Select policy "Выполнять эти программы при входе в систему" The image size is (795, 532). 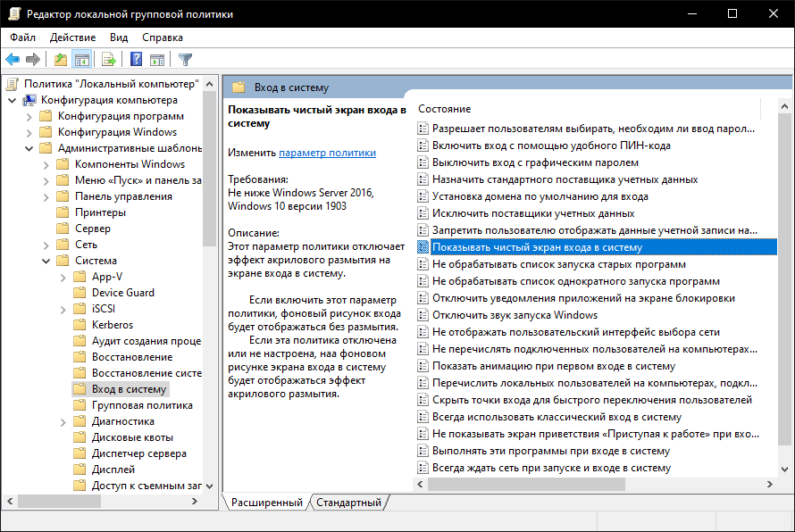(550, 451)
